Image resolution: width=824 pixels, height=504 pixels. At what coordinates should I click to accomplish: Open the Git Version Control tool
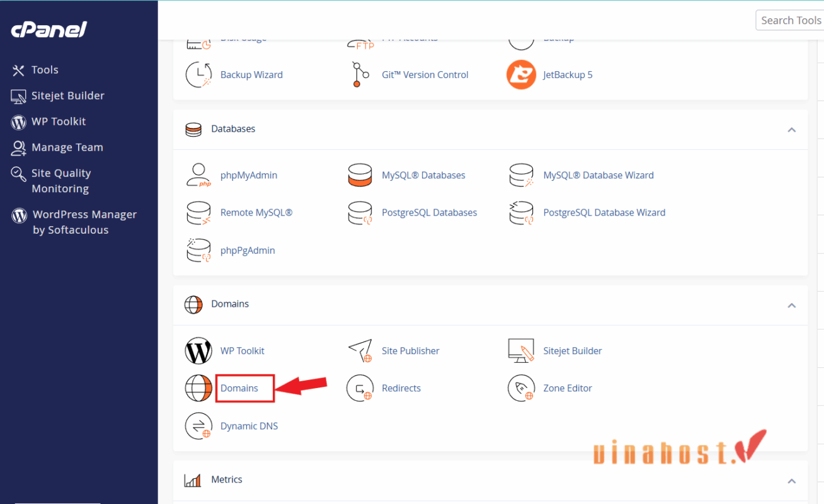point(425,74)
